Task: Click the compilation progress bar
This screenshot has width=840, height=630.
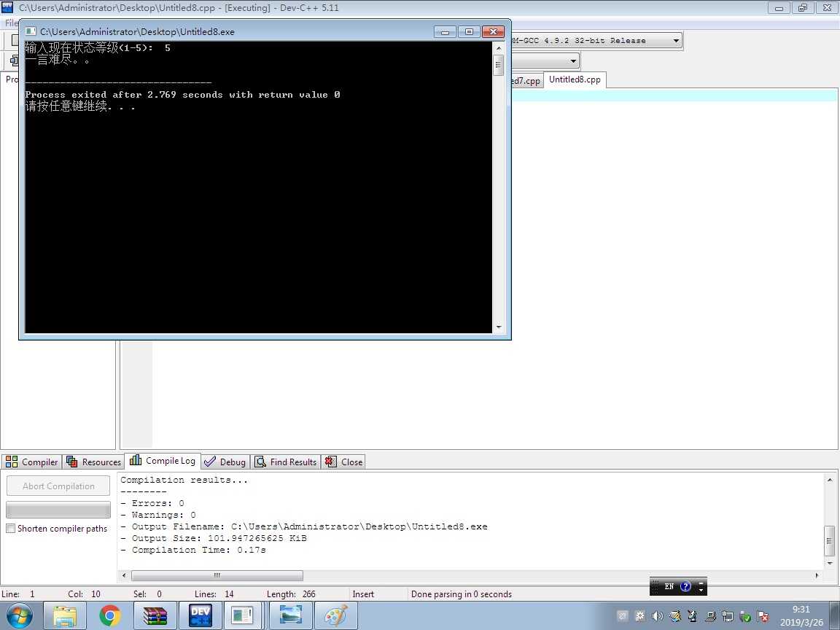Action: point(58,509)
